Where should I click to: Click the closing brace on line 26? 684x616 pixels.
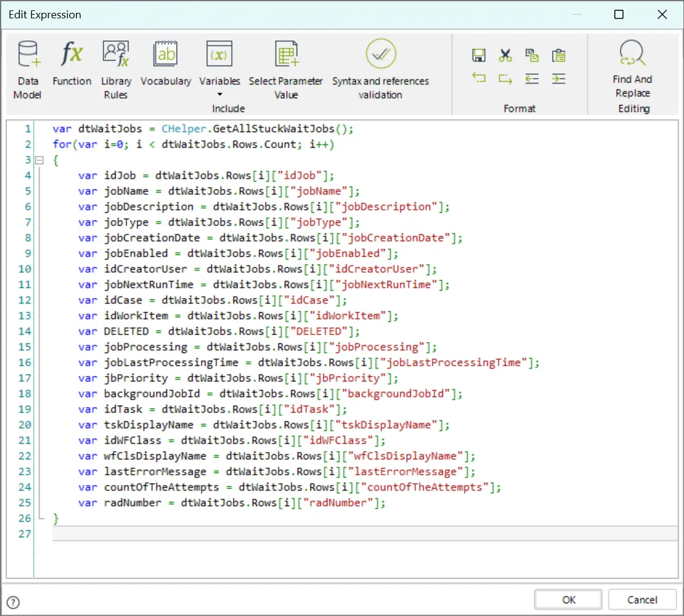(56, 518)
